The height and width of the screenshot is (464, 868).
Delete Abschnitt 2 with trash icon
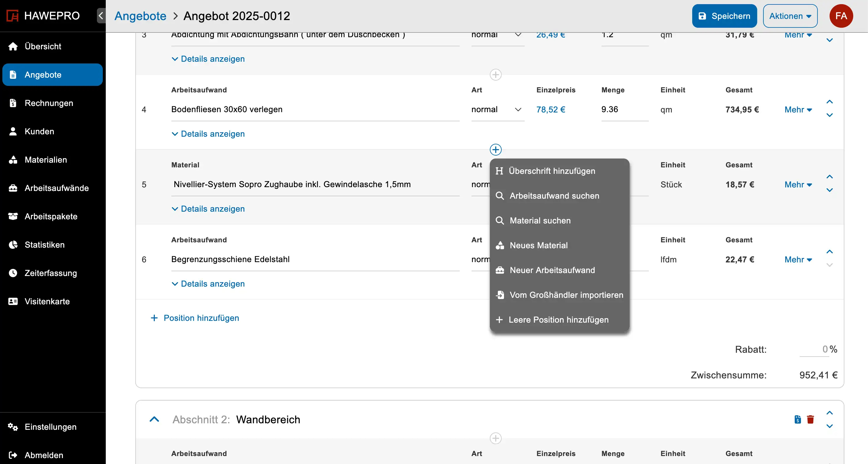[810, 419]
